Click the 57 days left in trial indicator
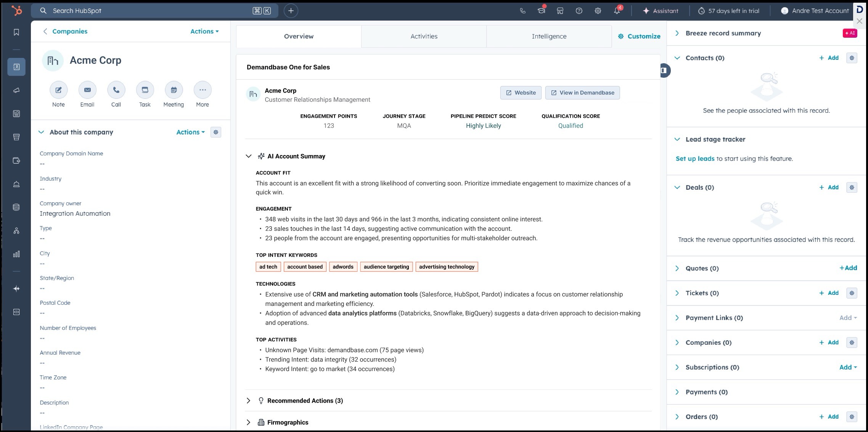The width and height of the screenshot is (868, 432). 728,11
